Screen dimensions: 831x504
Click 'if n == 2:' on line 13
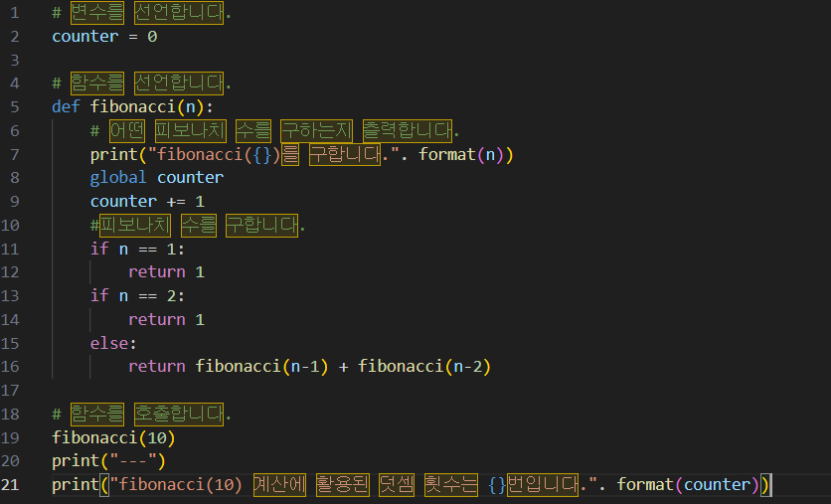[x=137, y=295]
